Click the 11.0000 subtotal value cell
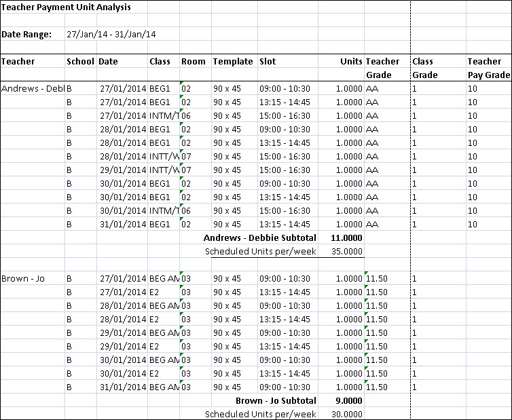Image resolution: width=512 pixels, height=420 pixels. click(x=346, y=238)
